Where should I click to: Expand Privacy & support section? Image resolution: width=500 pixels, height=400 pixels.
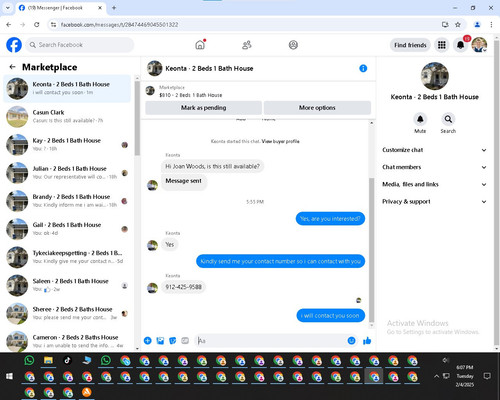pos(434,202)
